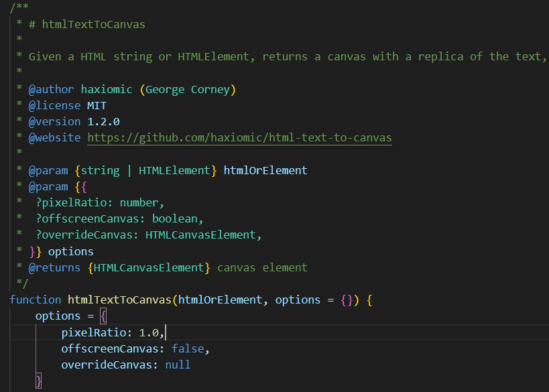Click the name 'haxiomic' in author line
The width and height of the screenshot is (549, 392).
click(107, 90)
